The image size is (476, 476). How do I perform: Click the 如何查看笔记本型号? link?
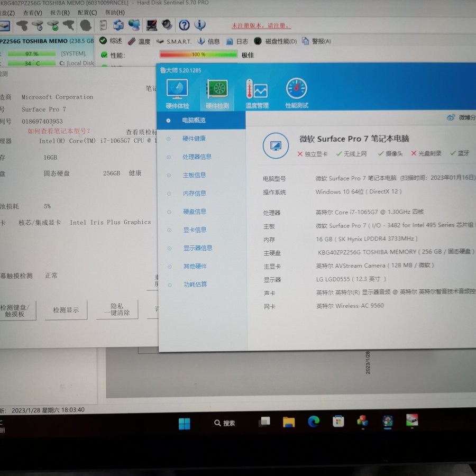(x=59, y=131)
